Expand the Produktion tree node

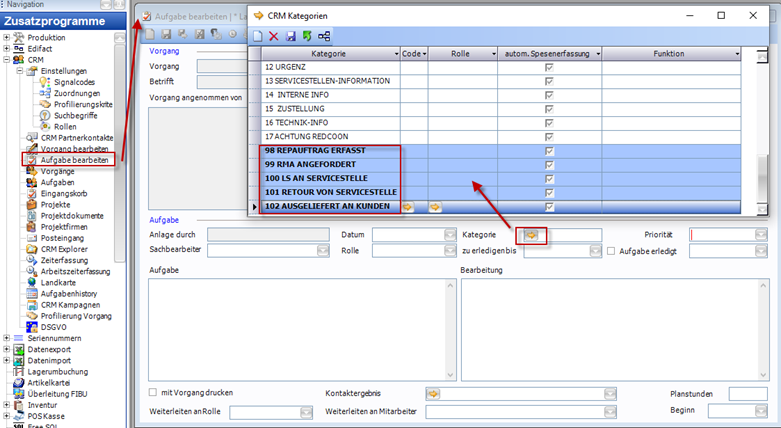coord(7,38)
